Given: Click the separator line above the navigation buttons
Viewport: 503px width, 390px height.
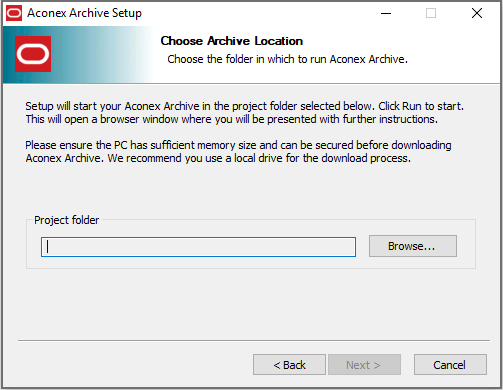Looking at the screenshot, I should point(254,341).
